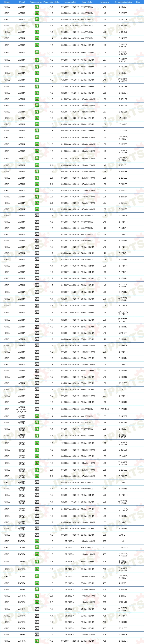Viewport: 144px width, 644px height.
Task: Click engine capacity 2.2
Action: [51, 602]
